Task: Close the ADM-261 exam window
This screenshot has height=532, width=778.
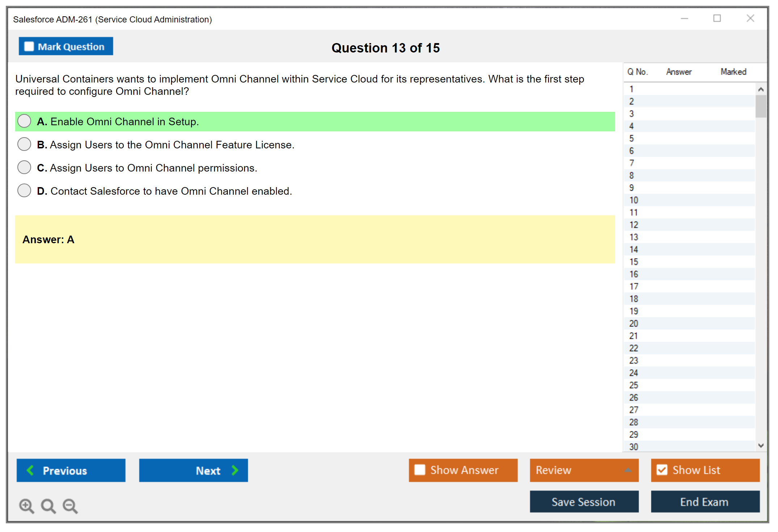Action: point(750,18)
